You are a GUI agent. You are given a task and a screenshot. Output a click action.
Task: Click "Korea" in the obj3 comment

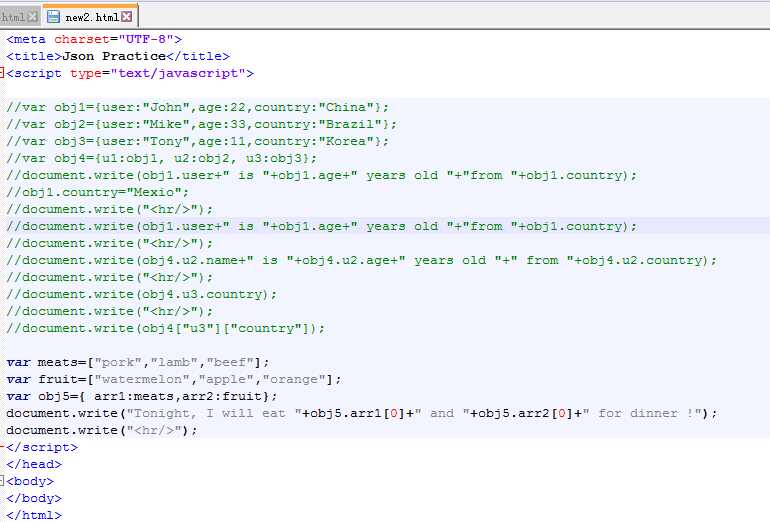coord(346,141)
